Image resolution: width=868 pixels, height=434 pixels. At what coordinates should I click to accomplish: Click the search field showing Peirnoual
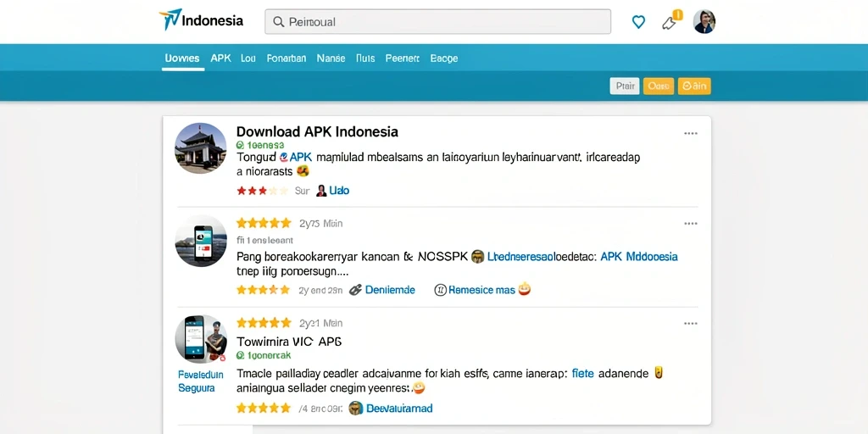tap(438, 21)
